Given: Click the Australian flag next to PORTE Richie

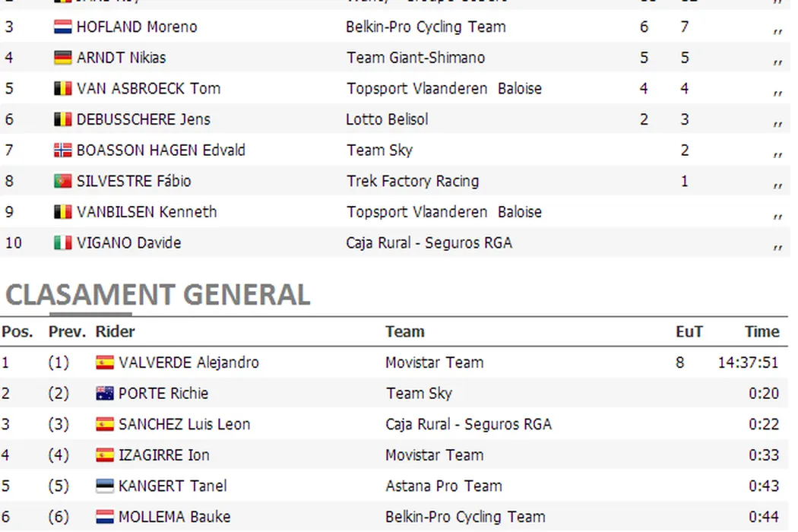Looking at the screenshot, I should point(105,394).
